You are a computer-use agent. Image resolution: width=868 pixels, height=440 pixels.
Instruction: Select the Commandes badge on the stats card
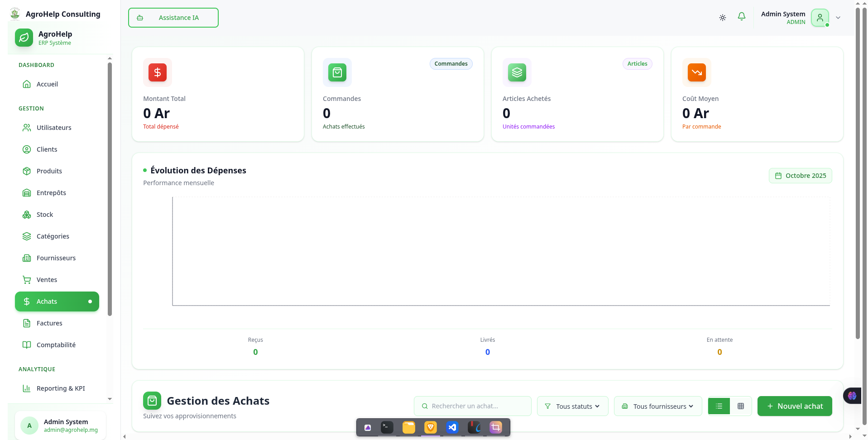click(x=451, y=63)
